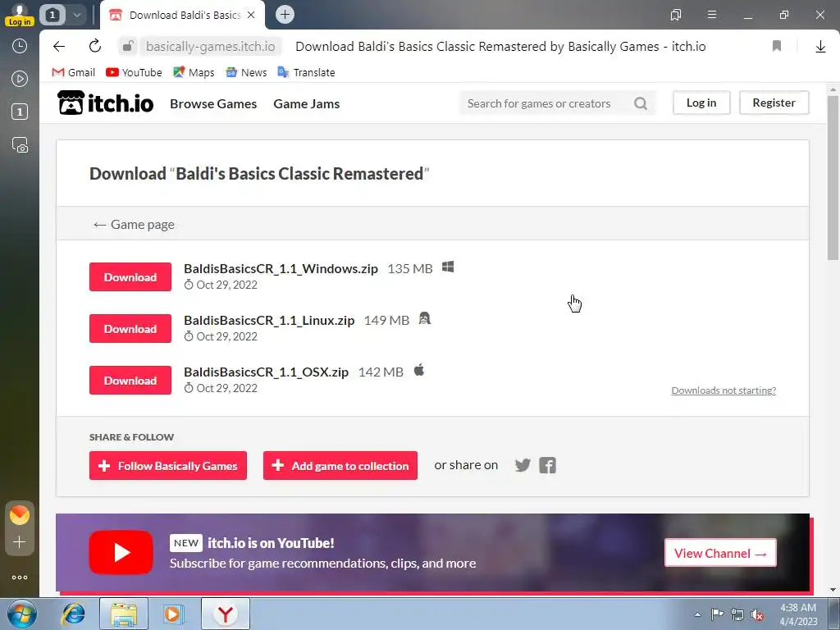Image resolution: width=840 pixels, height=630 pixels.
Task: Click the network tray icon
Action: [x=737, y=614]
